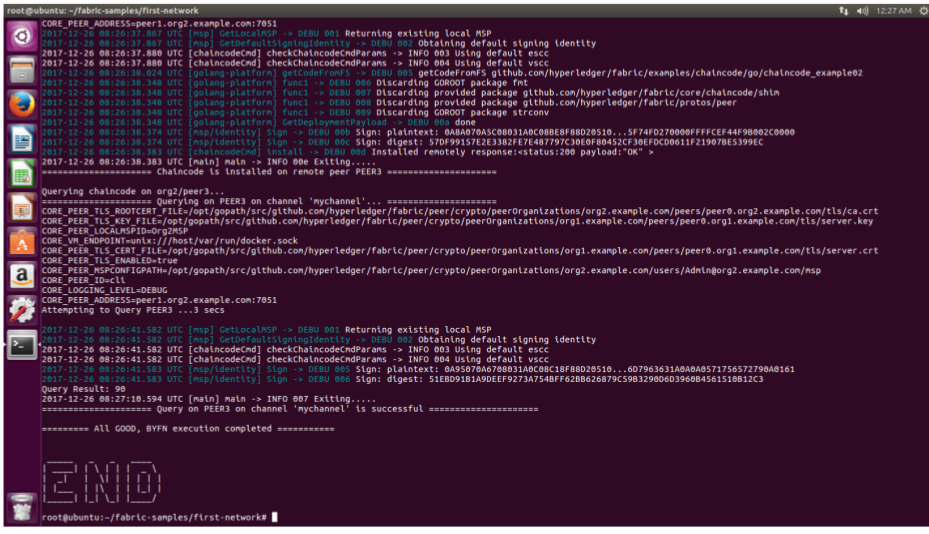Viewport: 929px width, 534px height.
Task: Open network connections indicator in top bar
Action: point(843,11)
